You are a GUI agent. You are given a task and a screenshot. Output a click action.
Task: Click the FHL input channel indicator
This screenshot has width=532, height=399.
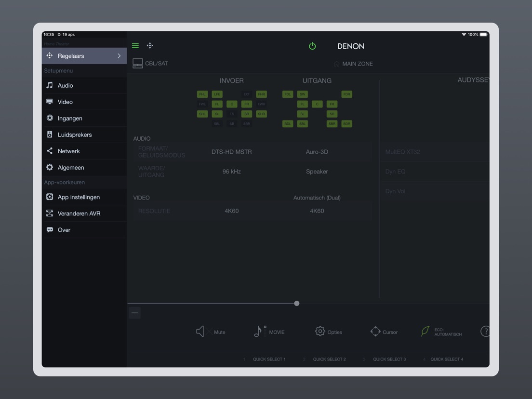[x=202, y=94]
